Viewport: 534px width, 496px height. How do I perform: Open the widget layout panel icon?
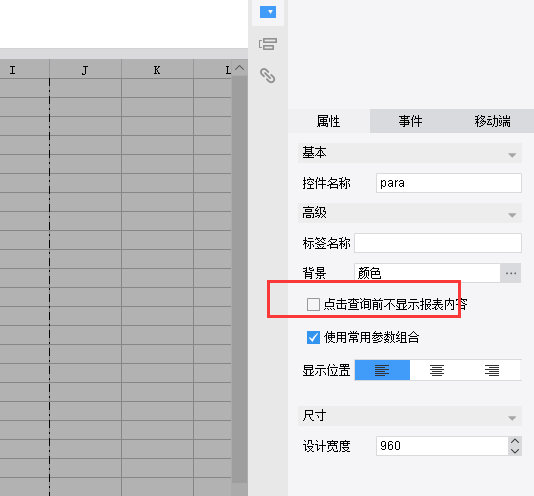point(268,44)
